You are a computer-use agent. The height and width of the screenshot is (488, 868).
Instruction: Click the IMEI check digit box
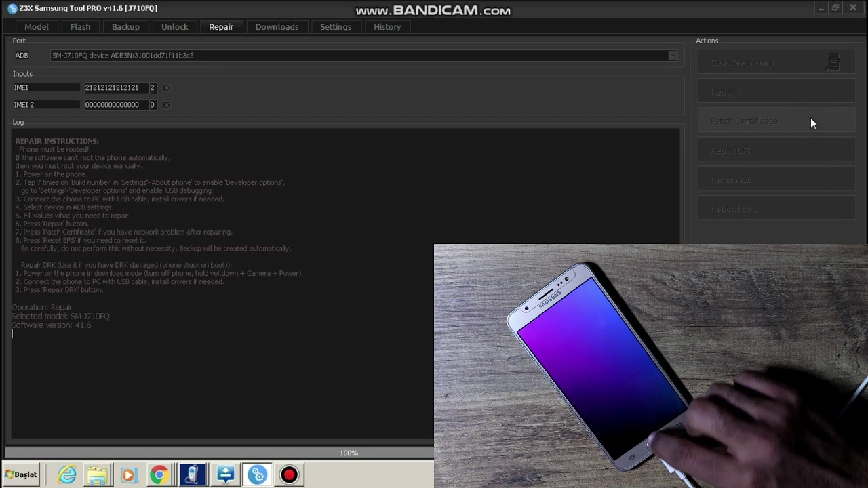tap(152, 88)
